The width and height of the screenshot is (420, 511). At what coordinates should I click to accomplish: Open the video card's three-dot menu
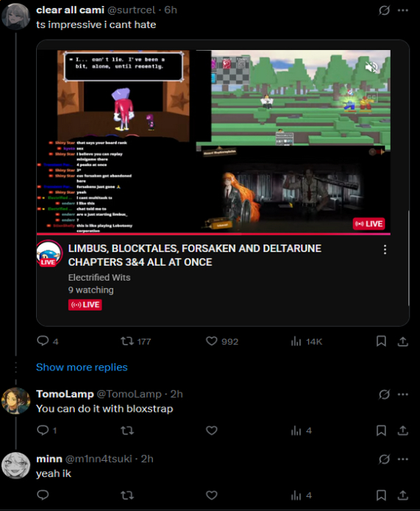pos(385,250)
